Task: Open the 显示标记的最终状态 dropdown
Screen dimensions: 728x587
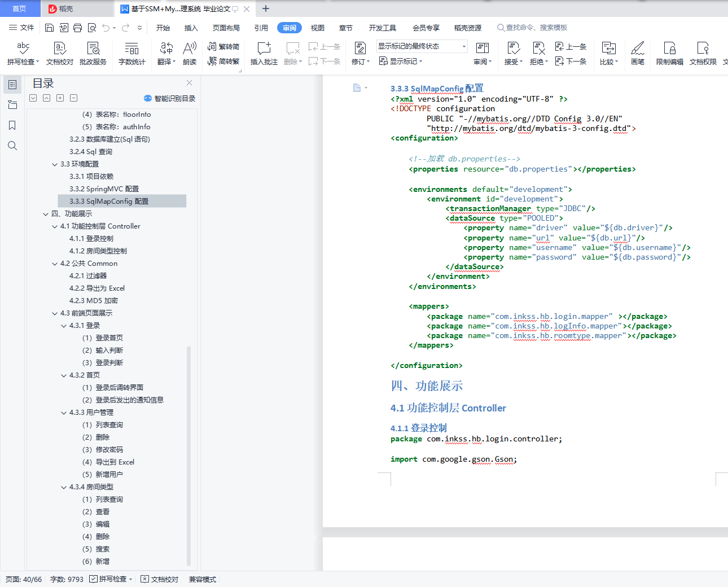Action: (x=422, y=46)
